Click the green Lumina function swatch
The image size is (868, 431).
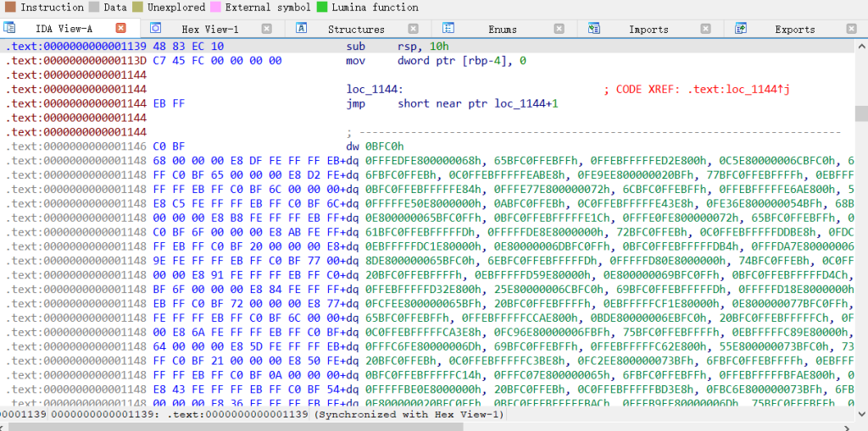pyautogui.click(x=322, y=7)
